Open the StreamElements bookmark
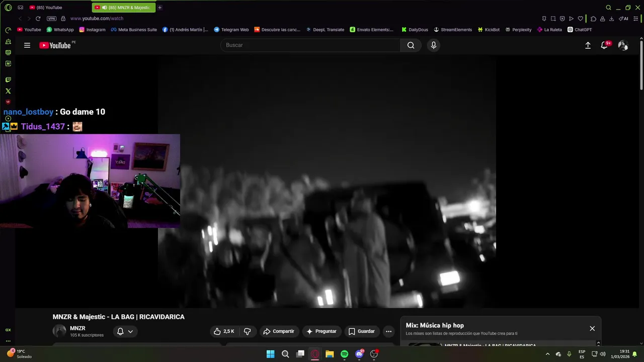 click(x=453, y=30)
